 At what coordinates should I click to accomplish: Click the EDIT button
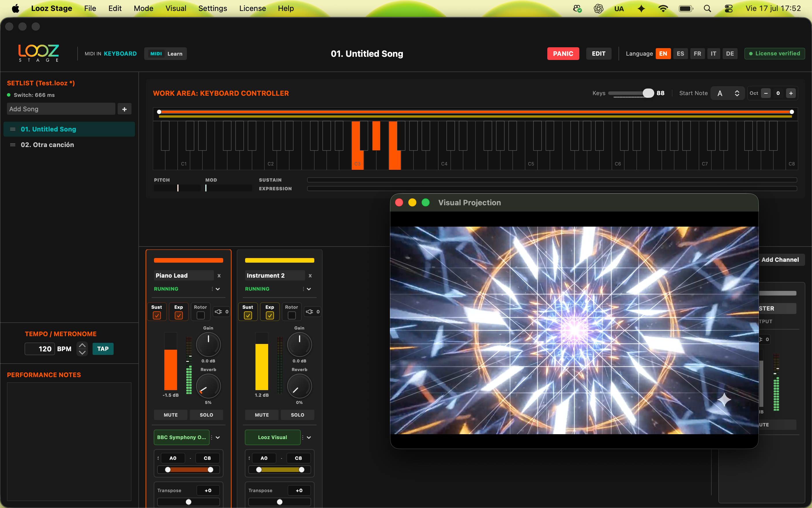click(x=598, y=54)
